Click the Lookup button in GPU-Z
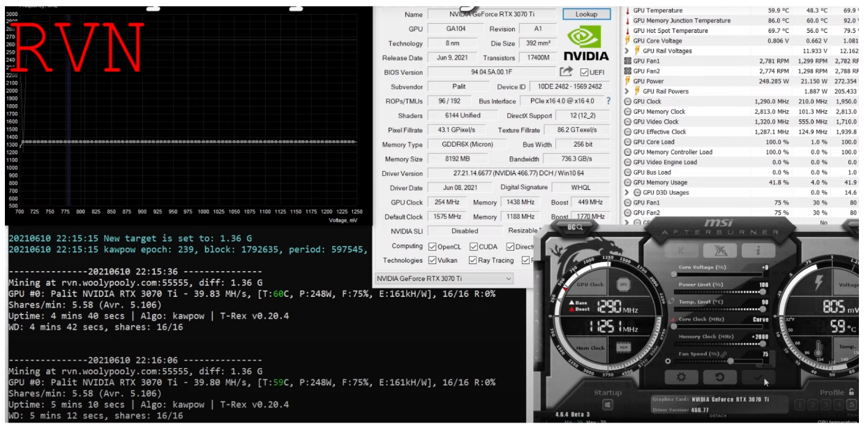 [x=586, y=14]
